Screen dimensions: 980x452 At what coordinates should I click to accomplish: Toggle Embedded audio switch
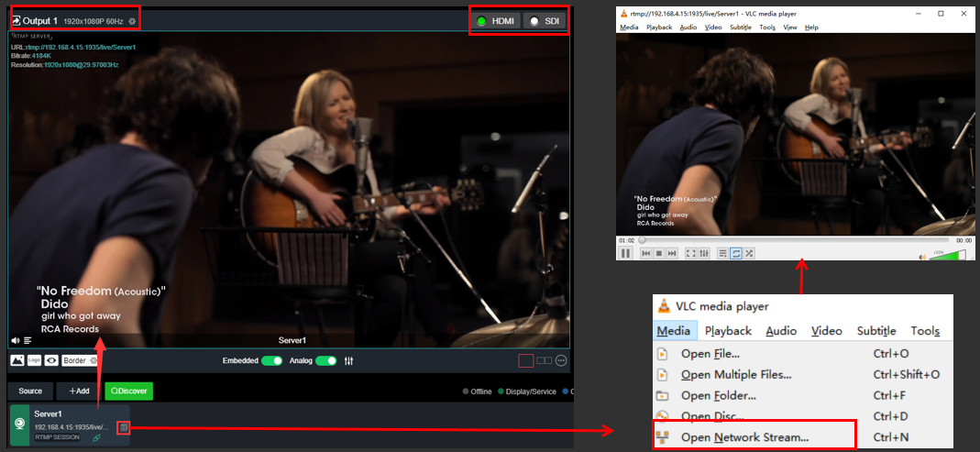point(272,360)
